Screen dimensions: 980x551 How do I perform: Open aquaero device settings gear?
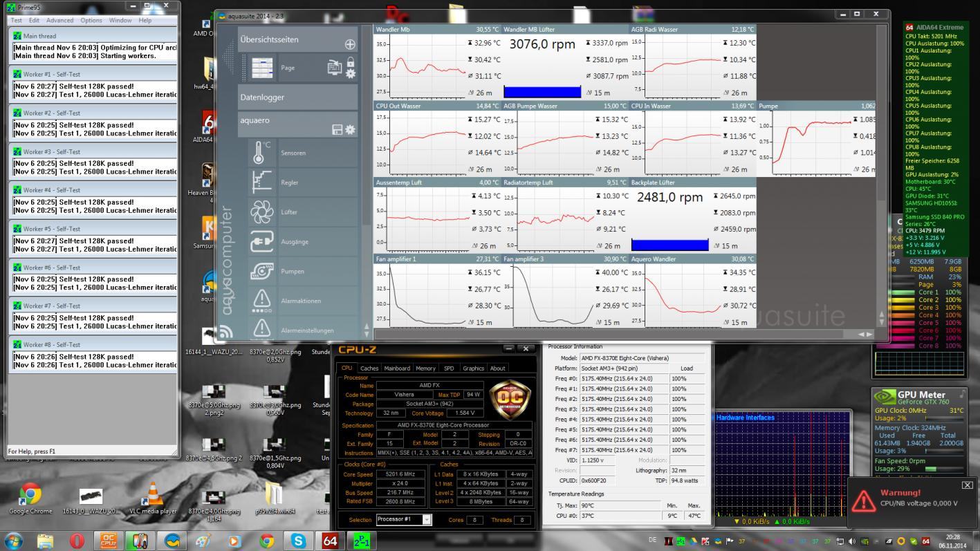tap(351, 130)
